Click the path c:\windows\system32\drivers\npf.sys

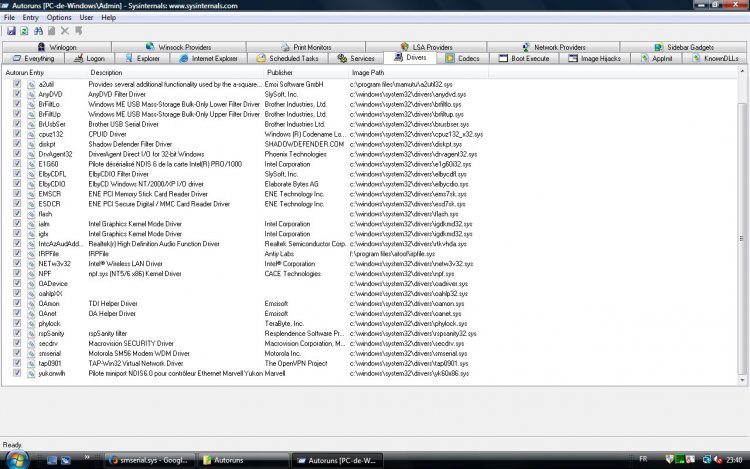click(402, 274)
